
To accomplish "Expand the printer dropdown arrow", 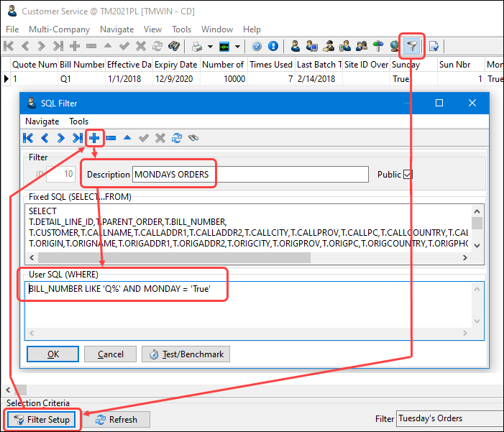I will (x=210, y=46).
